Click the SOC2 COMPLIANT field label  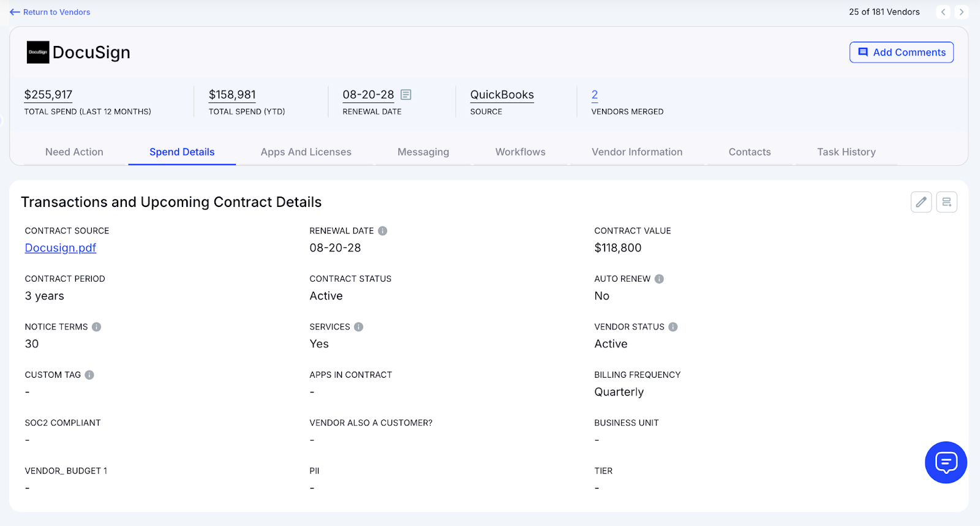pos(62,423)
